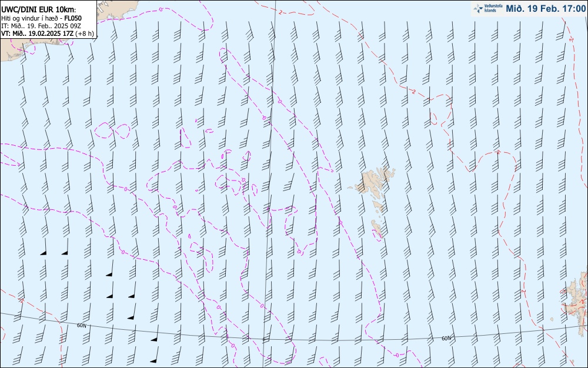This screenshot has width=588, height=368.
Task: Click the VT valid time line
Action: (x=48, y=34)
